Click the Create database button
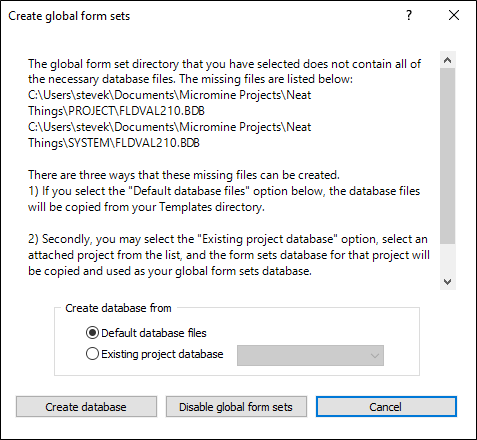Image resolution: width=477 pixels, height=440 pixels. coord(86,407)
